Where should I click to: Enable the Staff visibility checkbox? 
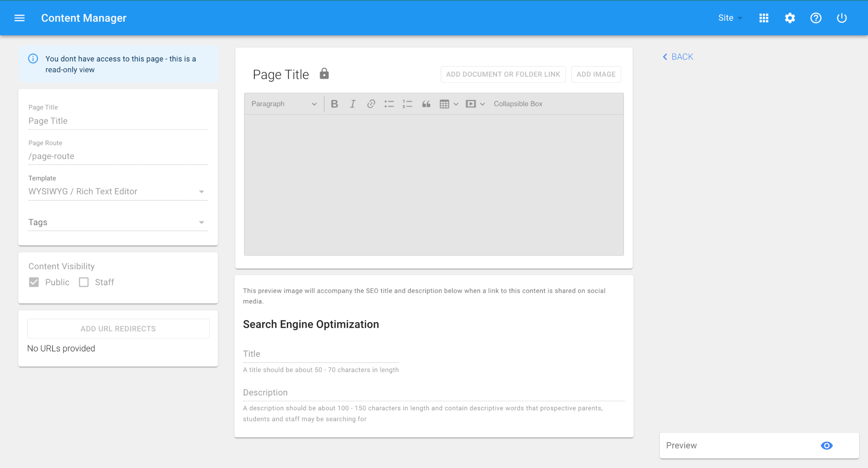point(84,282)
